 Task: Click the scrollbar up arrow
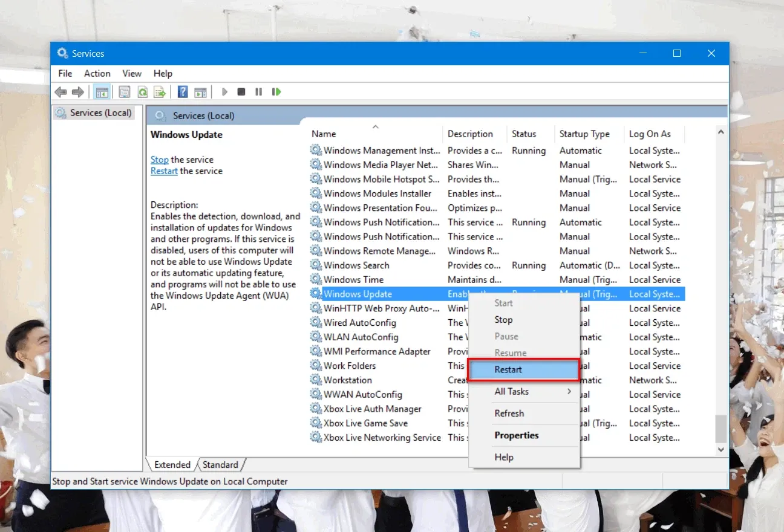click(x=721, y=132)
